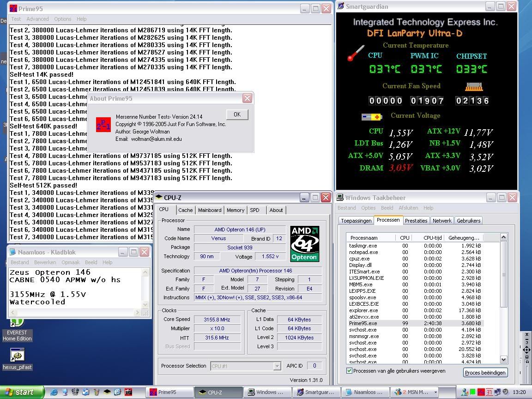
Task: Switch to Smartguardian via the taskbar button
Action: click(316, 392)
